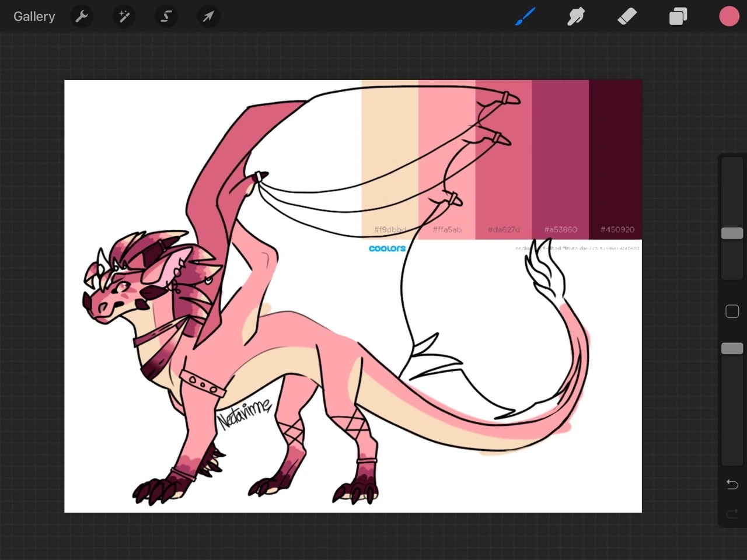Open brush settings by tapping the highlighted brush
Screen dimensions: 747x560
tap(524, 16)
